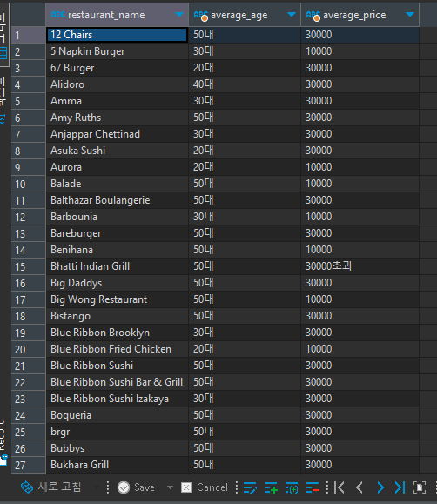Select the 'Bistango' cell

point(117,316)
